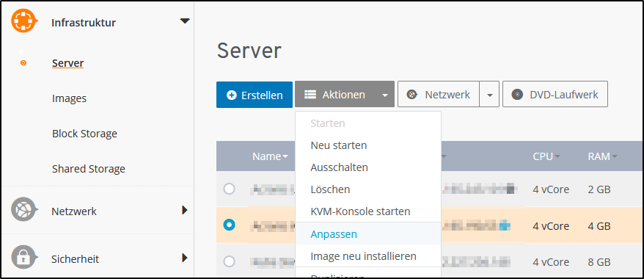
Task: Sort table by the Name column
Action: [270, 156]
